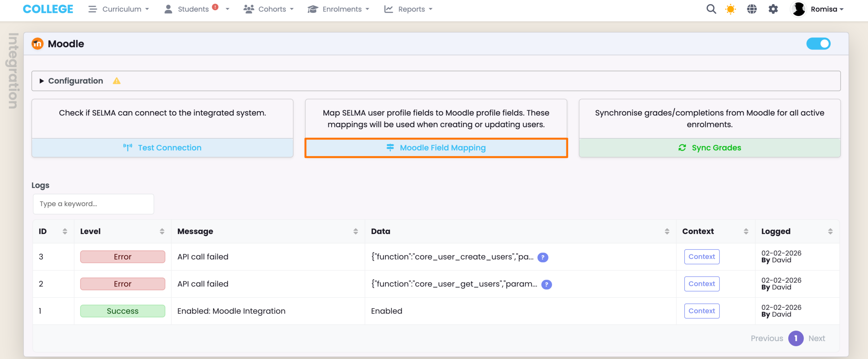Sort logs by Logged column
This screenshot has width=868, height=359.
830,232
